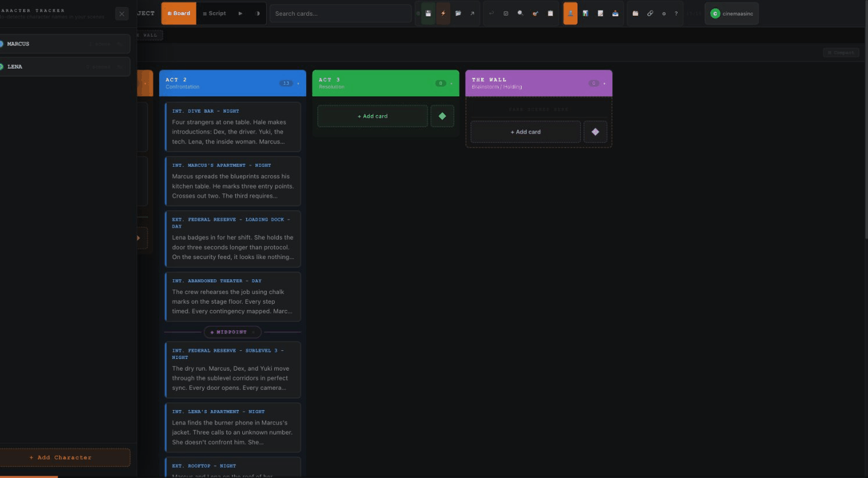Click Add card in the ACT 3 column
Screen dimensions: 868x478
point(372,116)
